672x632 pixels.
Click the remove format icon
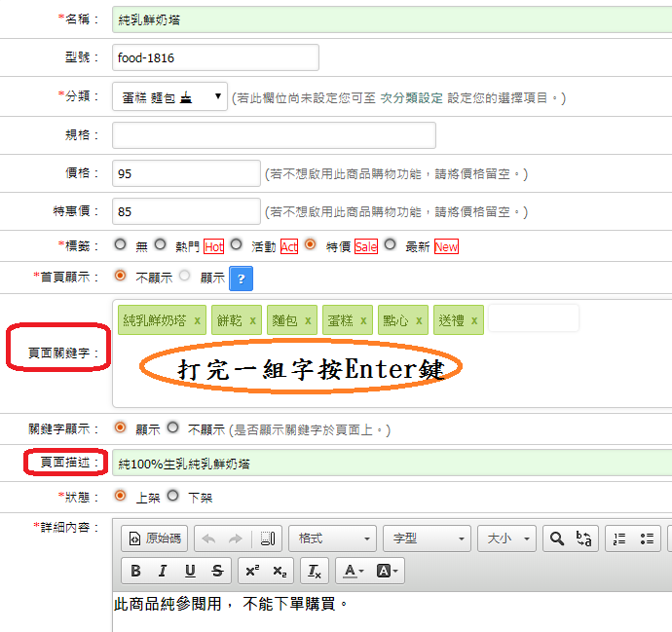(313, 571)
